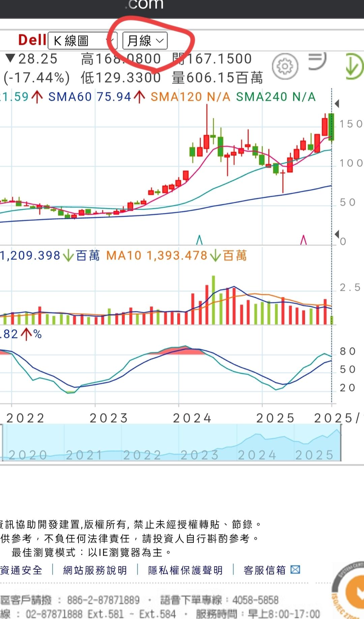Click the Dell stock name label
Image resolution: width=364 pixels, height=619 pixels.
[32, 40]
